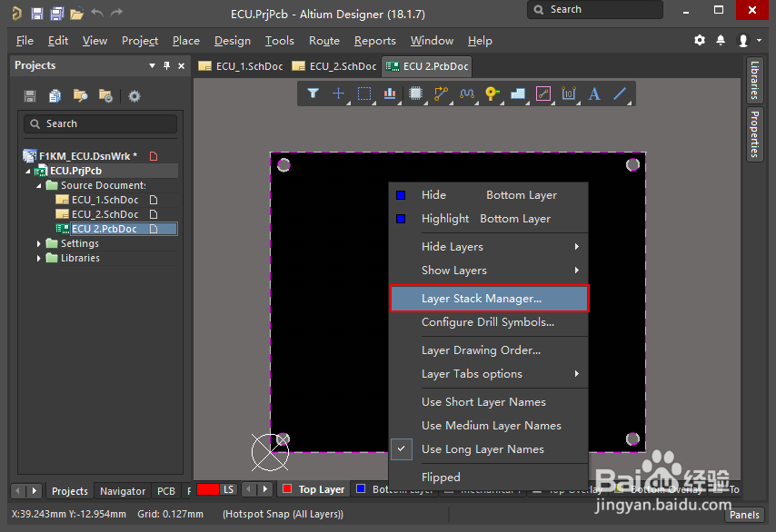Open the Projects panel gear settings icon

click(x=134, y=96)
